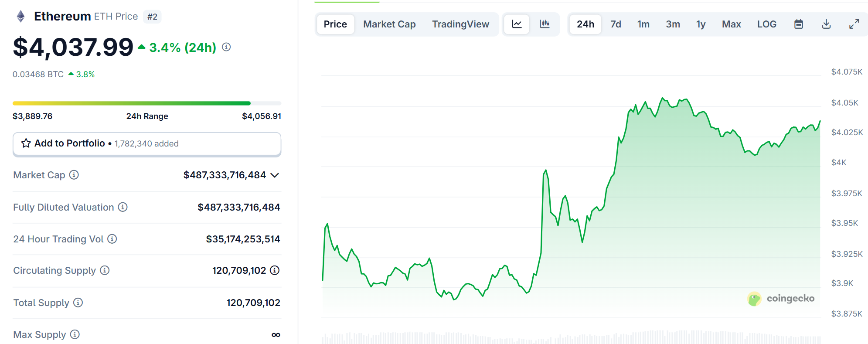
Task: Click the $3.9K axis label
Action: point(842,283)
